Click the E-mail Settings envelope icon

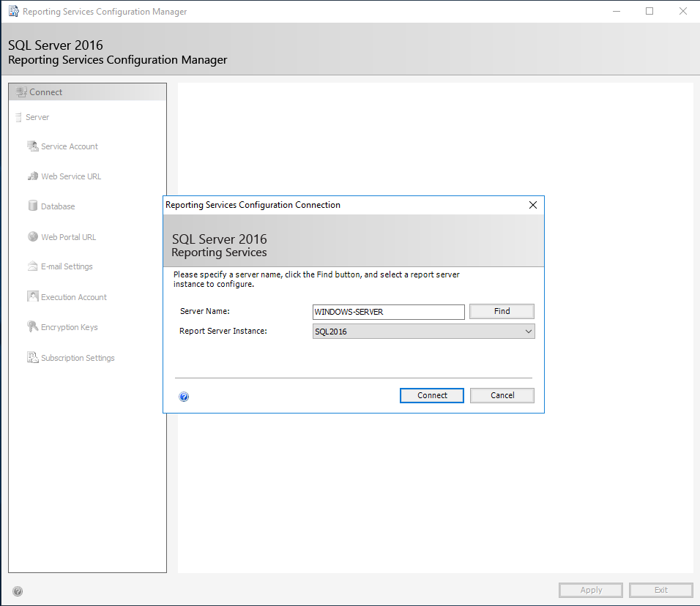[33, 266]
